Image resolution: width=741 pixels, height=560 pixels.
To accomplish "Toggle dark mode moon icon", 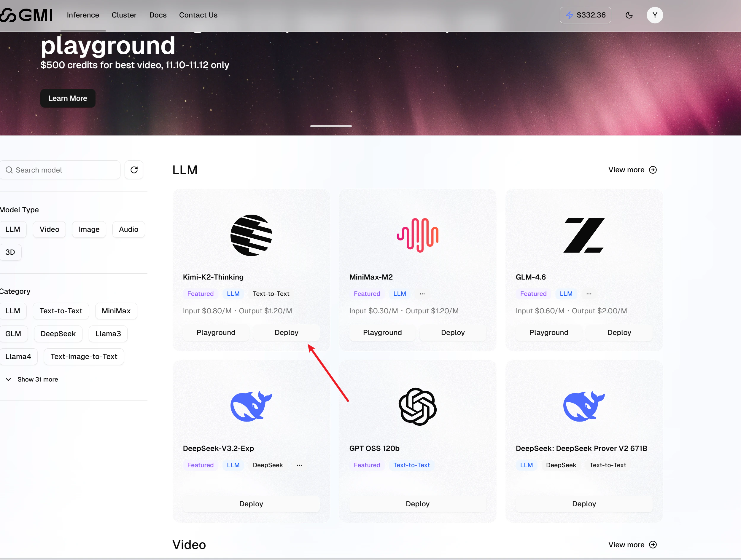I will [x=629, y=15].
